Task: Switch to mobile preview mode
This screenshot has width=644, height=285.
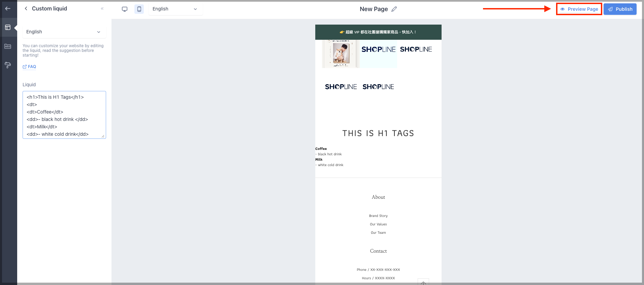Action: [x=139, y=9]
